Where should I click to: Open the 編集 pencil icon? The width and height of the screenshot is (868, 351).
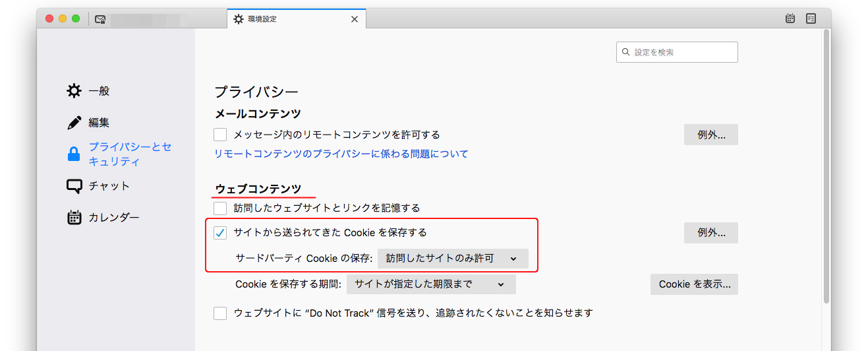point(74,123)
